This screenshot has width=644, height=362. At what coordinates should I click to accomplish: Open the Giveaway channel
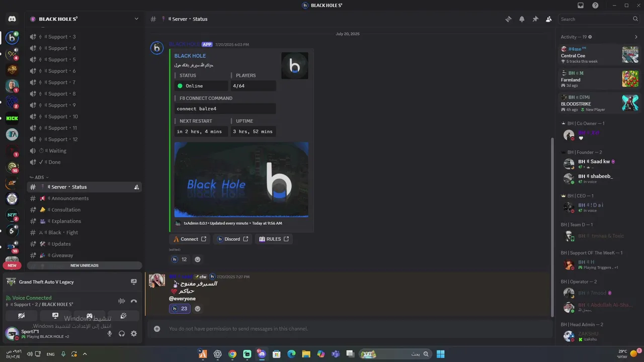tap(84, 255)
